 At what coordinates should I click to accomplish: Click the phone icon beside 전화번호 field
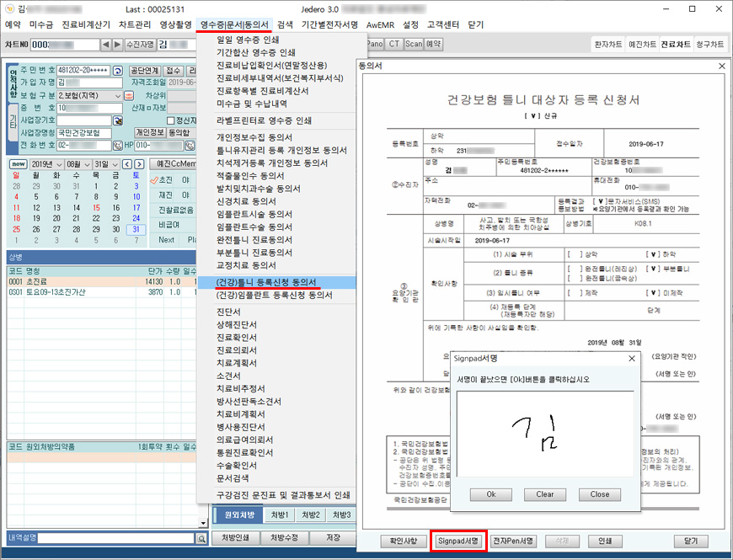tap(115, 145)
